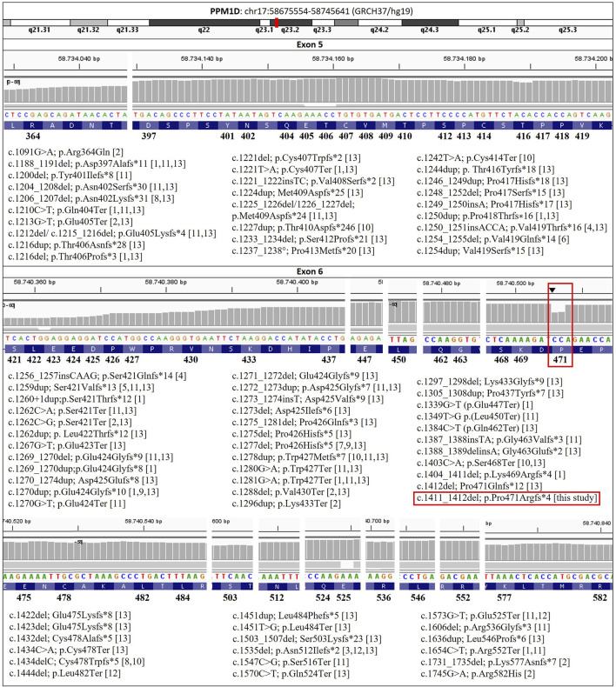The image size is (616, 687).
Task: Click the black triangle marker above position 471
Action: coord(552,290)
